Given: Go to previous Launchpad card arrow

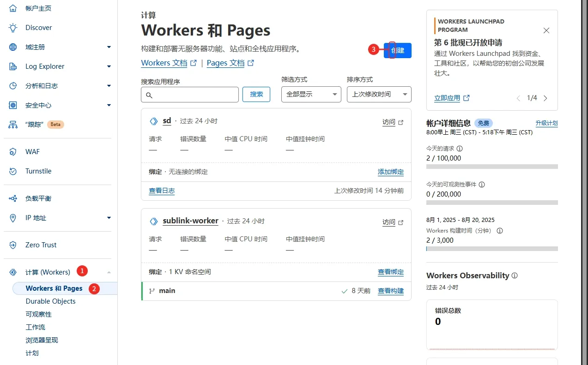Looking at the screenshot, I should (x=518, y=98).
